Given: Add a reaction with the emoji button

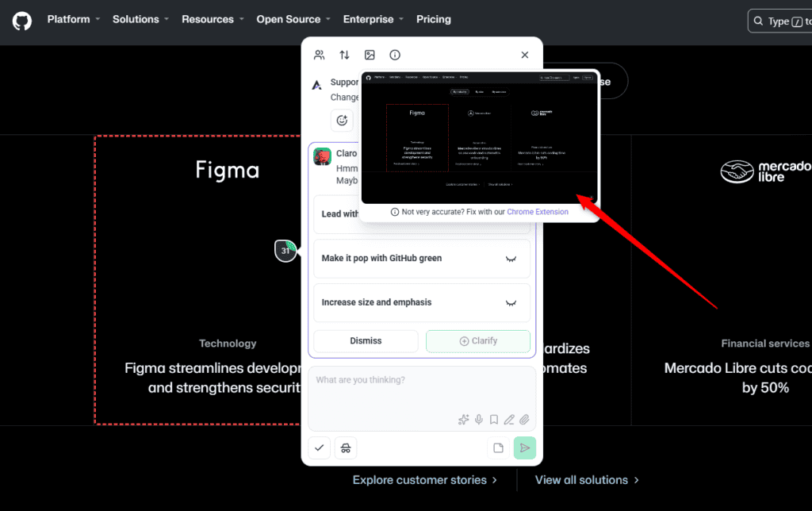Looking at the screenshot, I should pos(342,121).
